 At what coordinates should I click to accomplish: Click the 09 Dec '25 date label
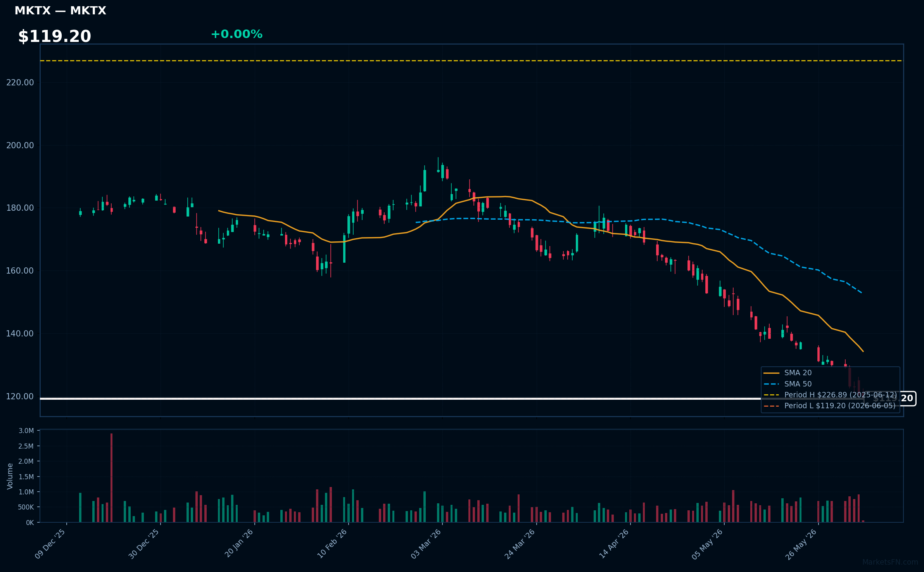click(50, 544)
